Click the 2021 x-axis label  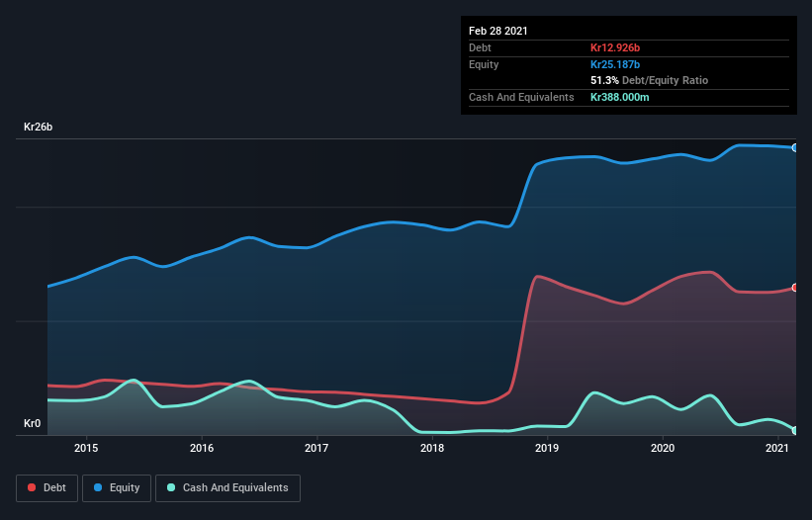776,448
